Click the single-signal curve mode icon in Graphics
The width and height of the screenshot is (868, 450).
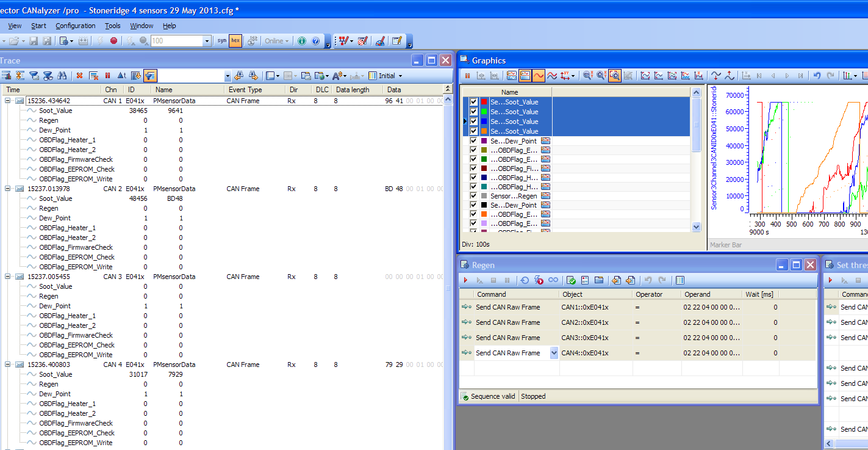point(539,76)
